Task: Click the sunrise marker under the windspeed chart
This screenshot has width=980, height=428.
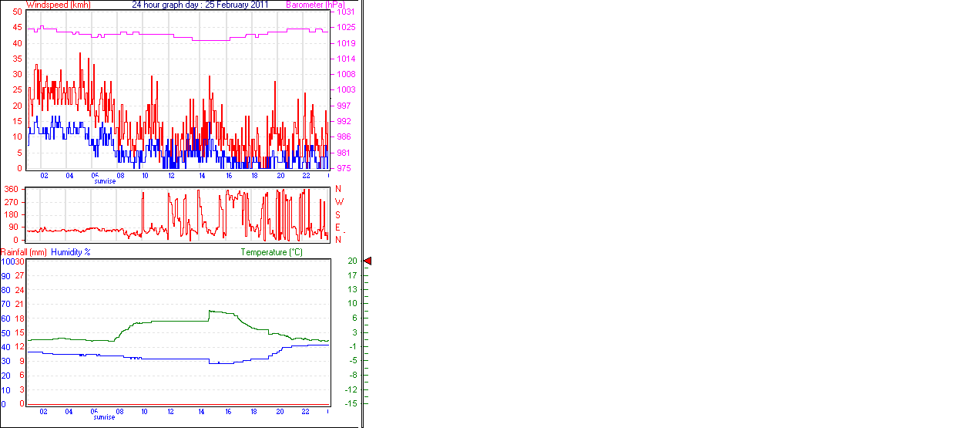Action: click(105, 181)
